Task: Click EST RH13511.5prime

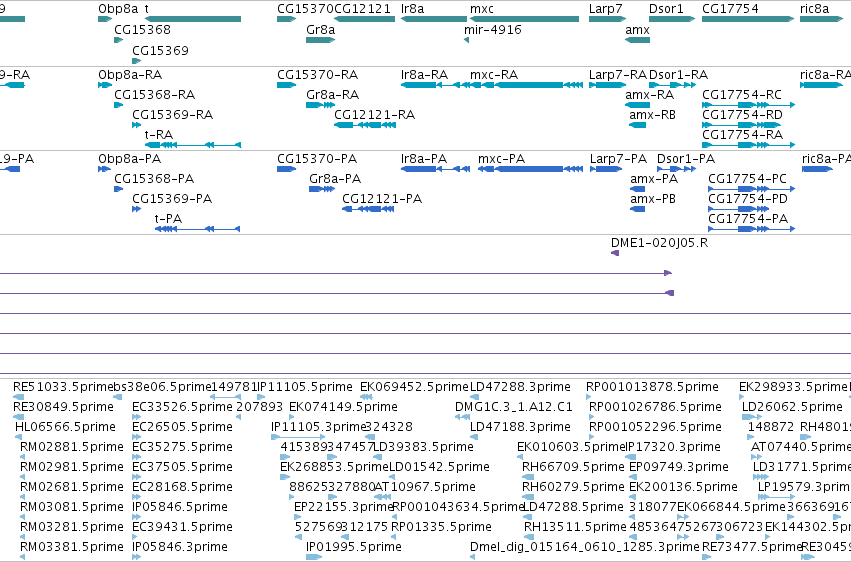Action: coord(575,527)
